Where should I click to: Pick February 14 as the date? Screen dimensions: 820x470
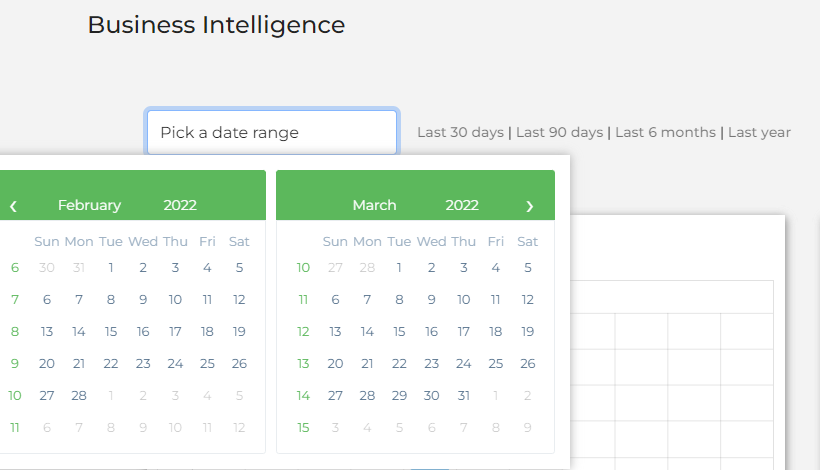[x=79, y=331]
